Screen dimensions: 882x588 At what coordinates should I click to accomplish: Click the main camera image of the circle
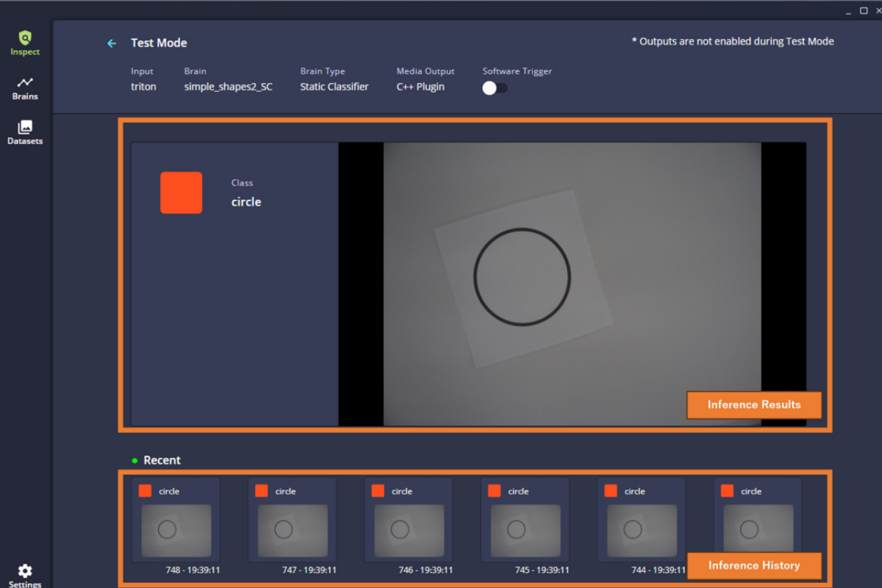point(572,284)
